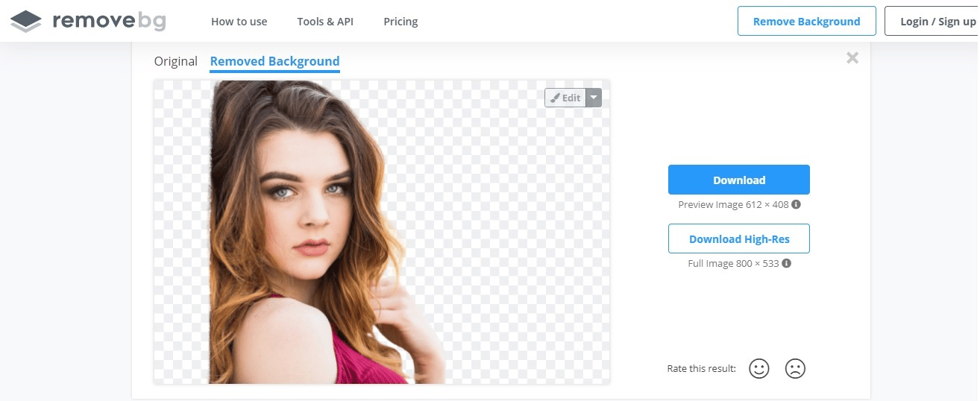The width and height of the screenshot is (980, 401).
Task: Click the removebg wordmark text
Action: point(109,21)
